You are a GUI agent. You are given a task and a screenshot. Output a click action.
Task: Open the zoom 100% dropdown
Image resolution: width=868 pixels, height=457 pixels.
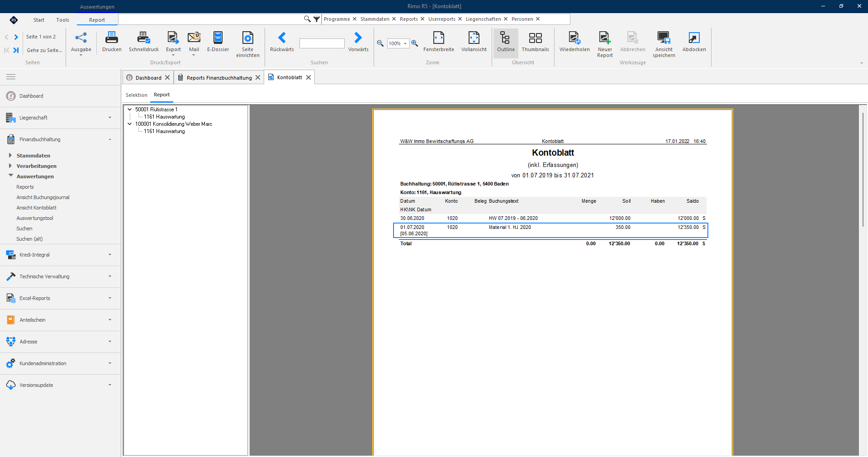pyautogui.click(x=405, y=43)
